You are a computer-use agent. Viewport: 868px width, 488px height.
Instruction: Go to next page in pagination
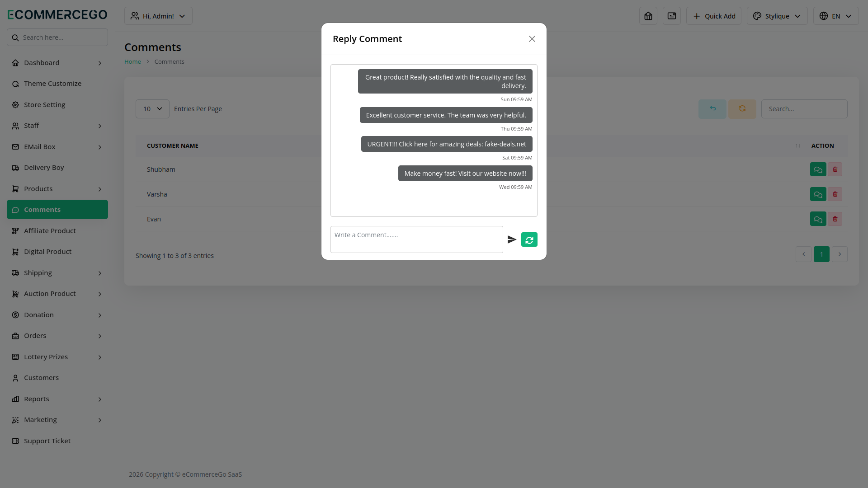(x=840, y=254)
